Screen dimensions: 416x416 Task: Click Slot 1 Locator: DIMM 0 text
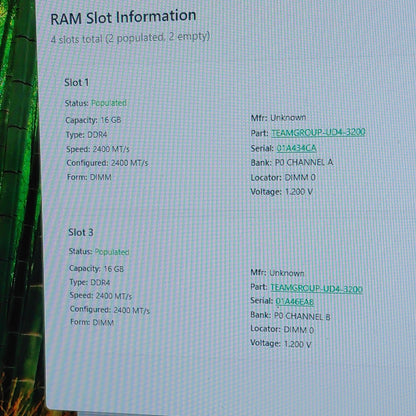[x=283, y=177]
